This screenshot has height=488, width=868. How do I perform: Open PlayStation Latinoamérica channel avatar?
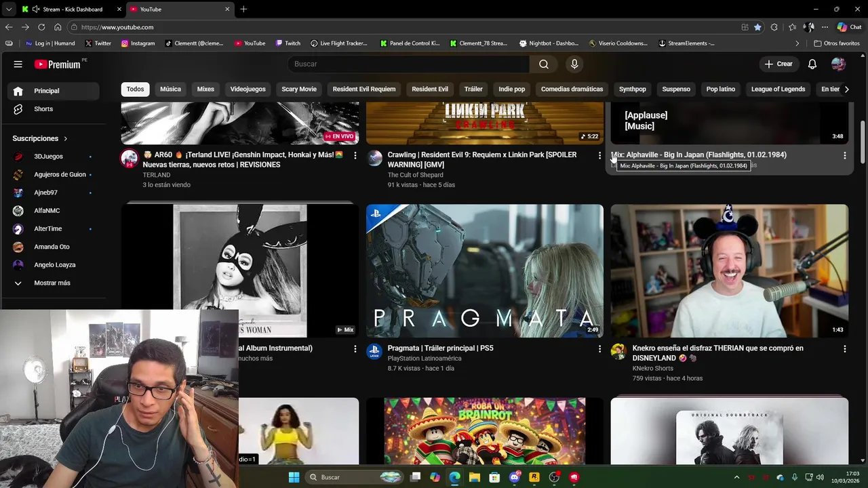[x=374, y=351]
